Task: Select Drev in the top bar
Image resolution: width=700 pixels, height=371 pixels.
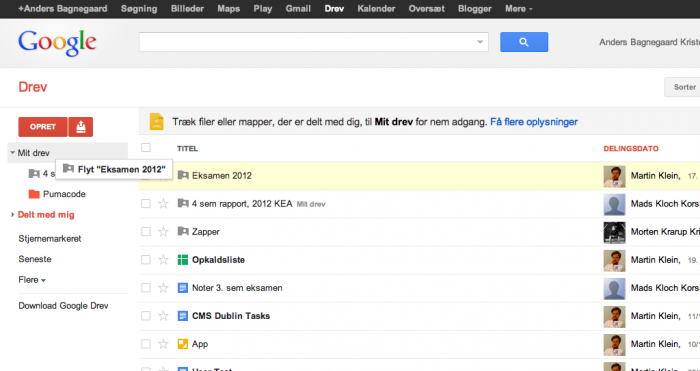Action: coord(334,8)
